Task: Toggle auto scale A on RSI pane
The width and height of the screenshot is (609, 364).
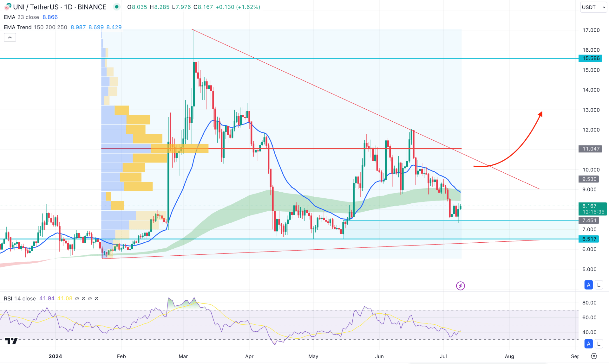Action: (x=588, y=343)
